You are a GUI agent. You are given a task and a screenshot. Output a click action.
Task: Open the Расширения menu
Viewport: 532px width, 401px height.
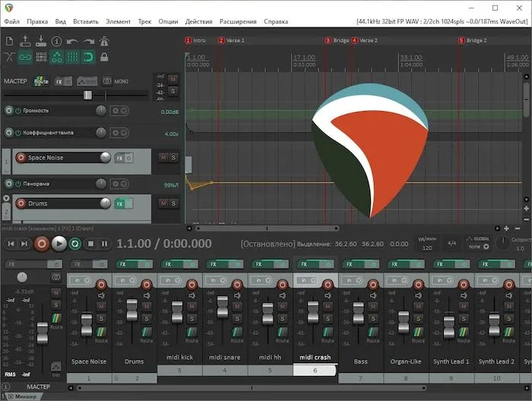238,21
